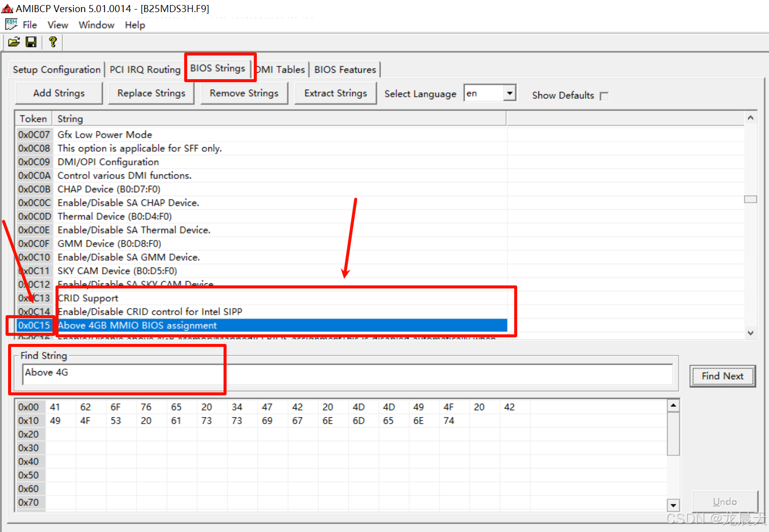Click the Replace Strings button
Image resolution: width=769 pixels, height=532 pixels.
151,93
